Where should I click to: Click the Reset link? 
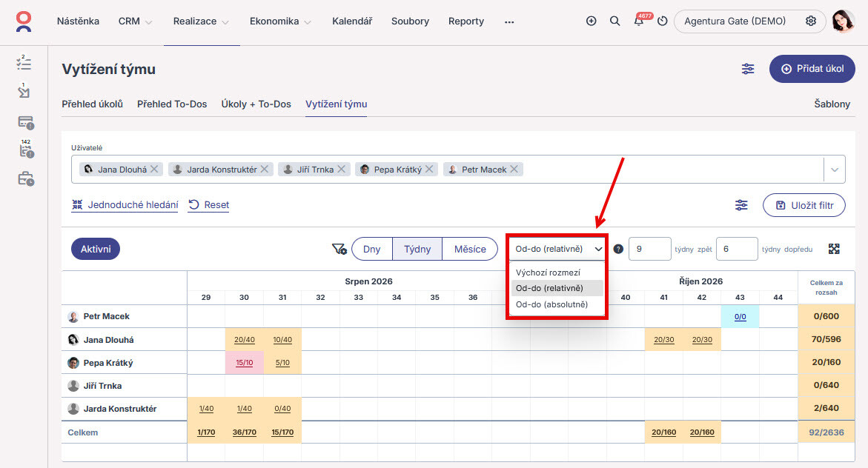[x=209, y=204]
